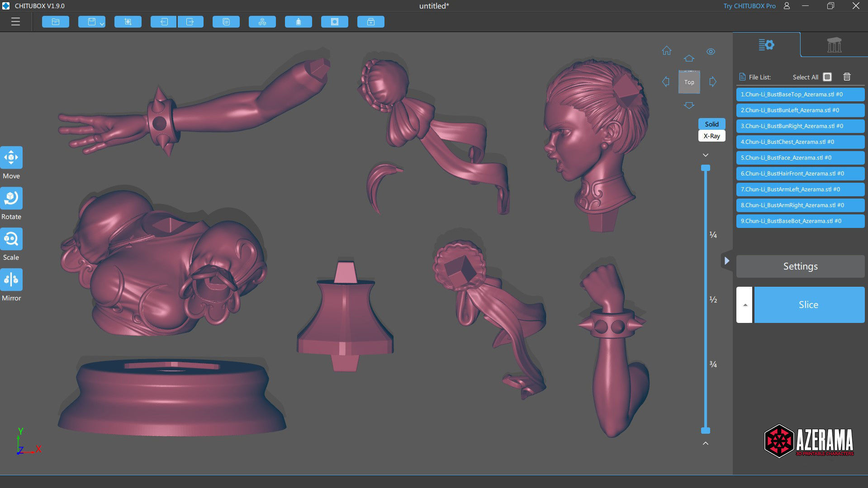Click the Top face of the view cube
The width and height of the screenshot is (868, 488).
[x=689, y=82]
